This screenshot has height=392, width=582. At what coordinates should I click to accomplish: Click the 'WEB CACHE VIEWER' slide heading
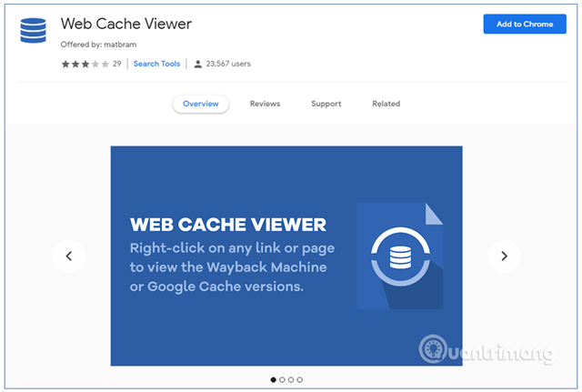[228, 225]
